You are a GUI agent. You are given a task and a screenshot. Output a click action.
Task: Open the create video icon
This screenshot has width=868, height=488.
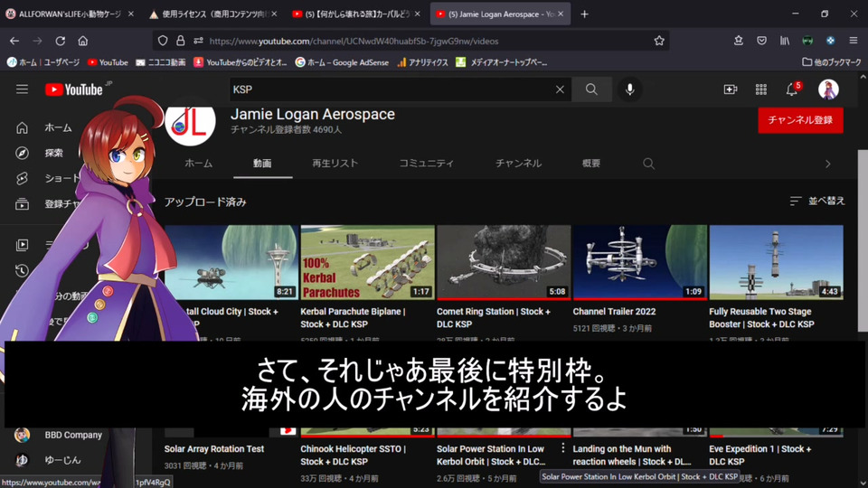731,89
